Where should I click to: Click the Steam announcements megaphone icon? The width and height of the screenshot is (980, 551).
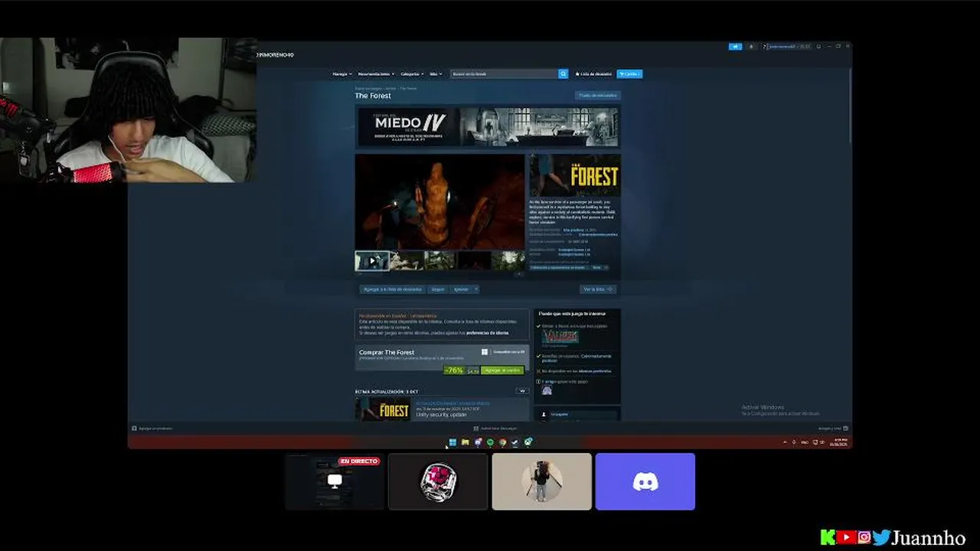735,47
